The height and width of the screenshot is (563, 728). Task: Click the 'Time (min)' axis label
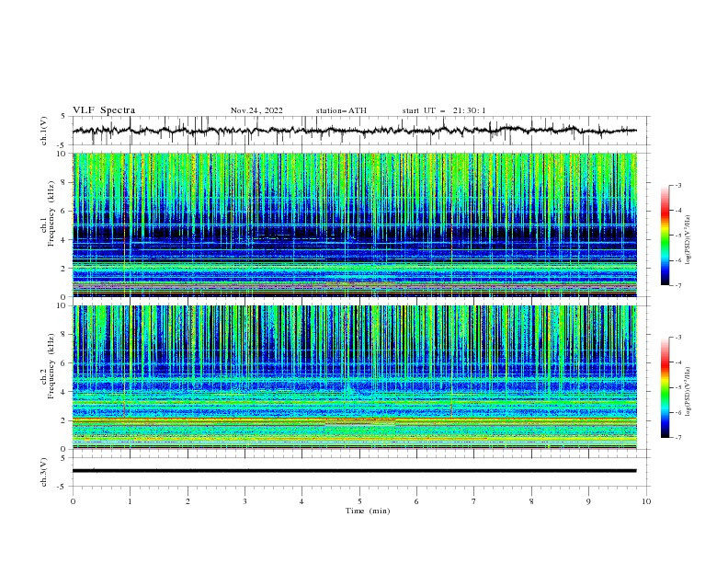pos(368,511)
